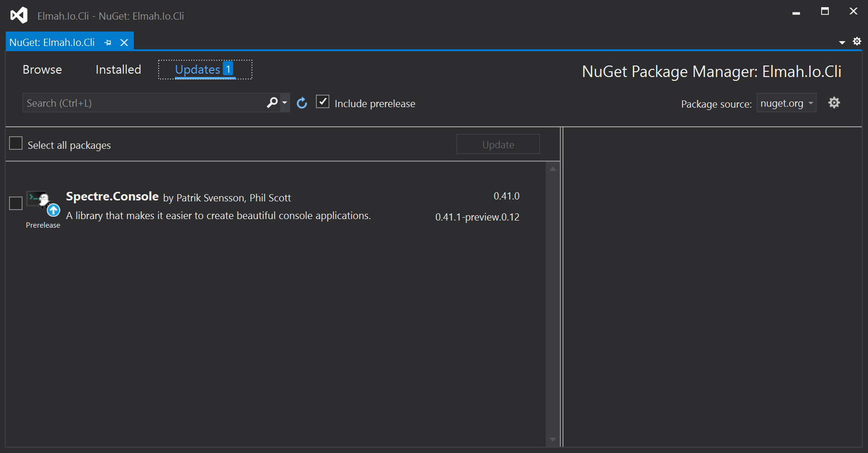868x453 pixels.
Task: Open the NuGet package source settings gear
Action: click(834, 102)
